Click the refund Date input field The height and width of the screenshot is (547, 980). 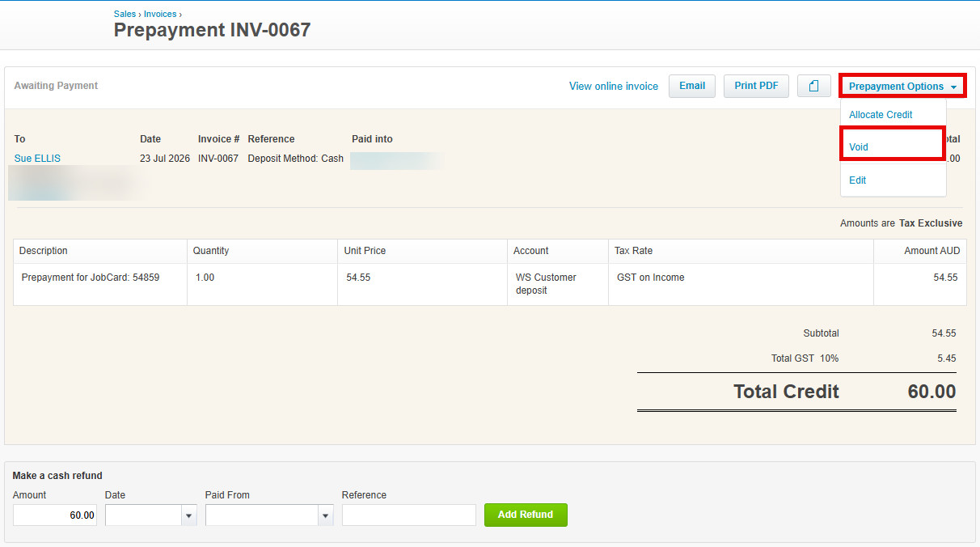point(143,515)
